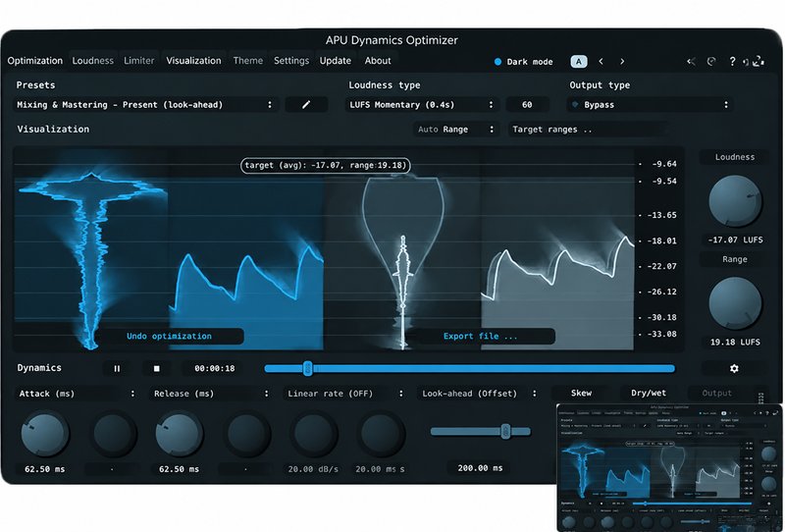785x532 pixels.
Task: Open the Auto Range dropdown
Action: tap(456, 130)
